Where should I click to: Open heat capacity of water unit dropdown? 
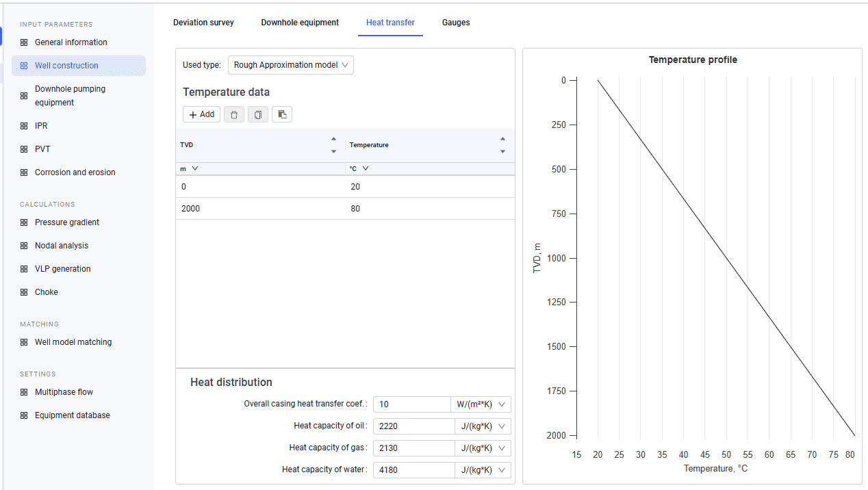click(483, 470)
